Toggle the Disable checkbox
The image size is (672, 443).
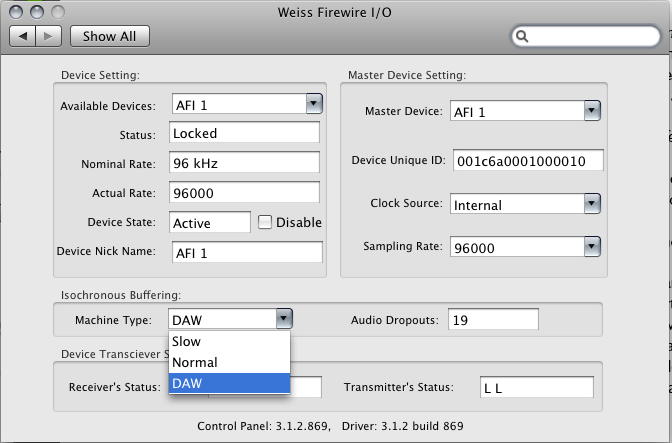tap(265, 222)
